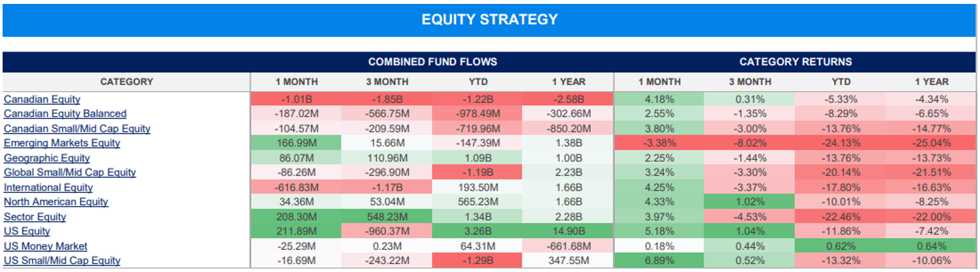Open the Canadian Equity category link
Screen dimensions: 980x272
point(42,99)
